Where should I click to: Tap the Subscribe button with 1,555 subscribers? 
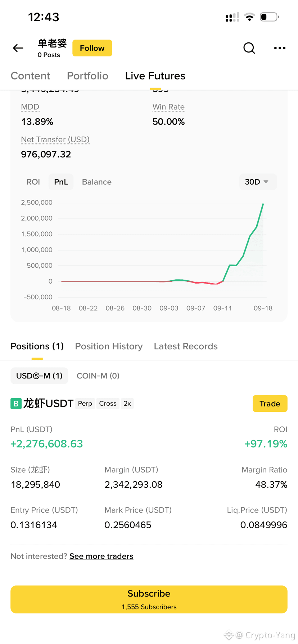[x=149, y=599]
